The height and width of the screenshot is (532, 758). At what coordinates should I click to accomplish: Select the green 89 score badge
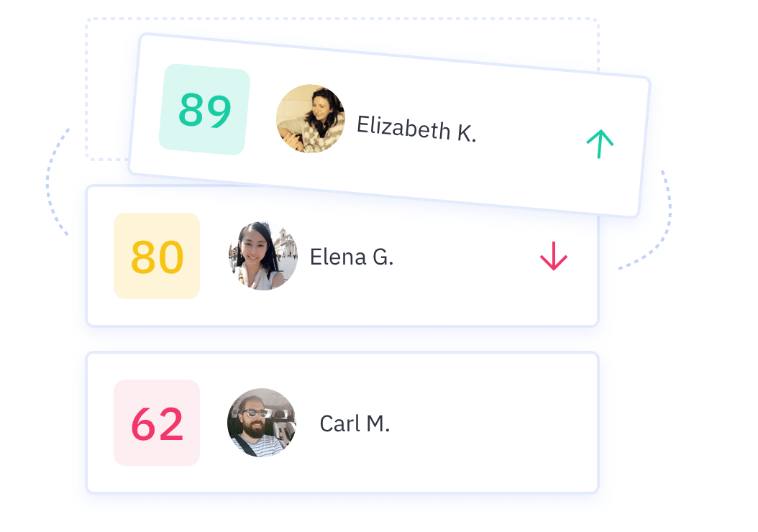(204, 109)
